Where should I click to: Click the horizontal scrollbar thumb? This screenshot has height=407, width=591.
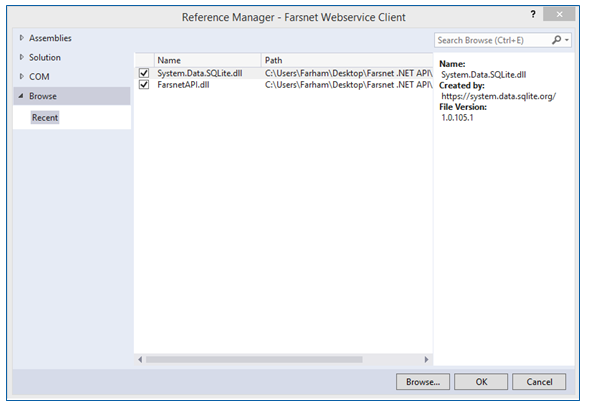(254, 360)
